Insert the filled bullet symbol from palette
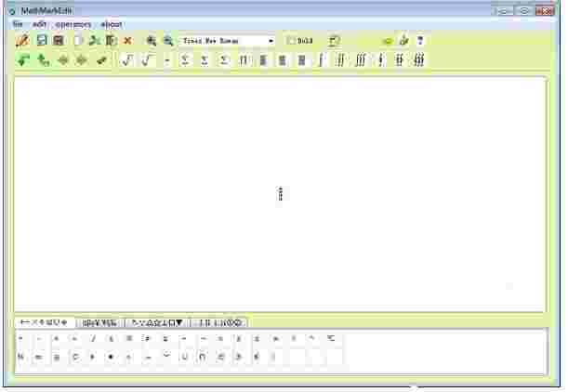Image resolution: width=568 pixels, height=392 pixels. pos(111,357)
